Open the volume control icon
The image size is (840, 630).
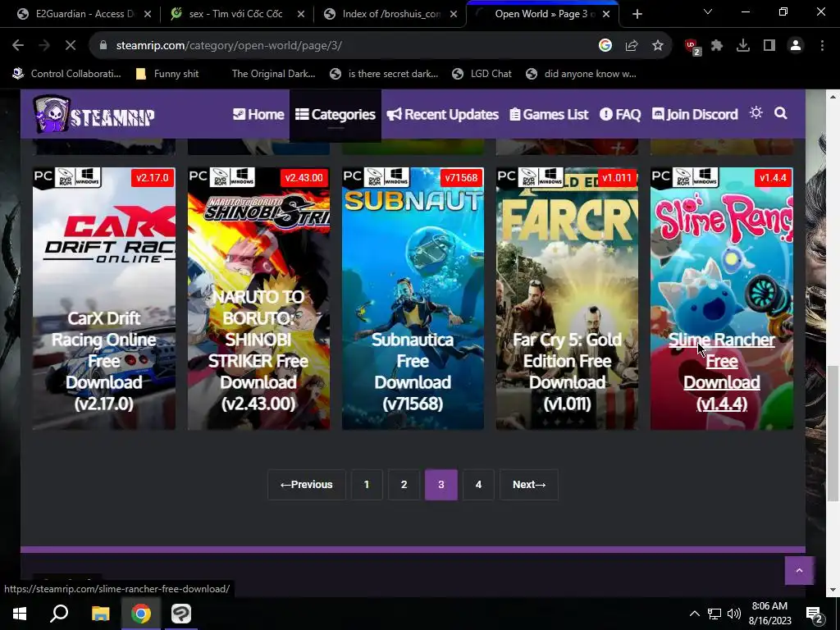point(734,614)
